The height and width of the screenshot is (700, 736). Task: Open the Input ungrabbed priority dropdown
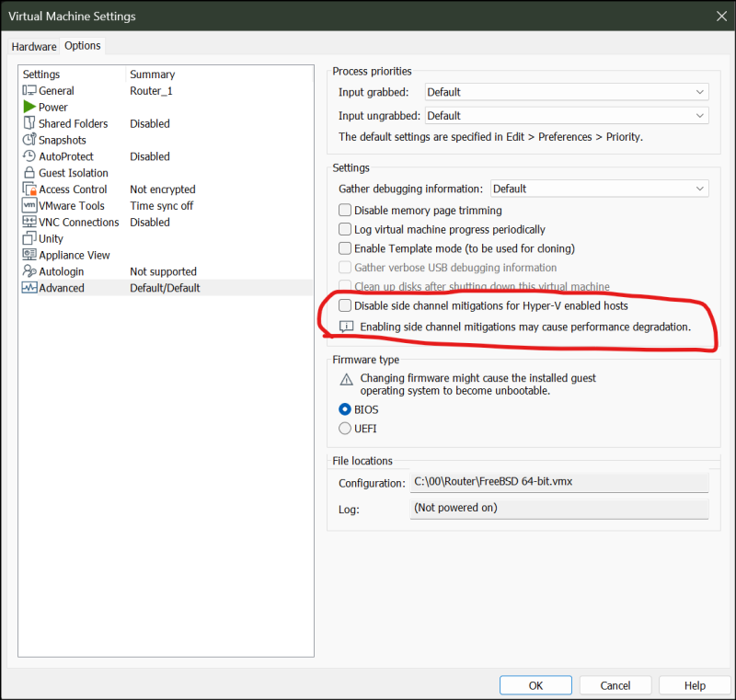(x=567, y=115)
